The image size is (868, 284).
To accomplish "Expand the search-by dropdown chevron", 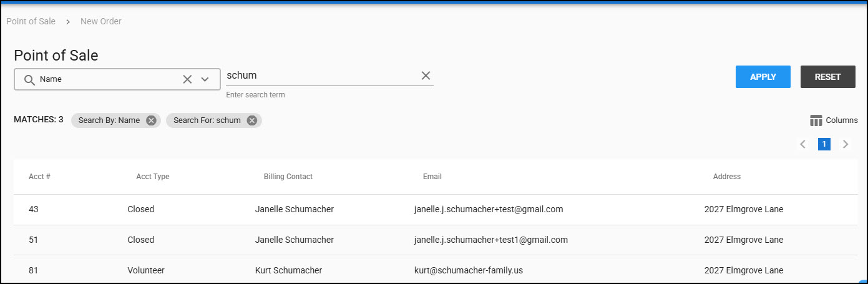I will click(205, 79).
